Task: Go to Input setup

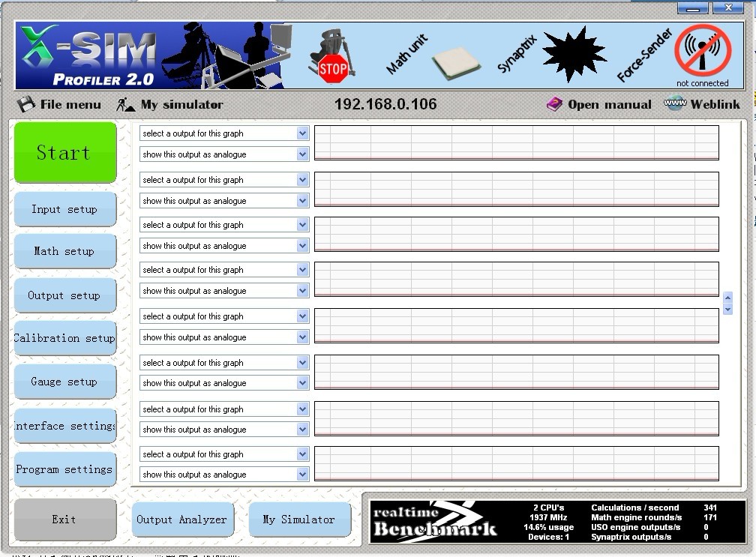Action: [x=65, y=209]
